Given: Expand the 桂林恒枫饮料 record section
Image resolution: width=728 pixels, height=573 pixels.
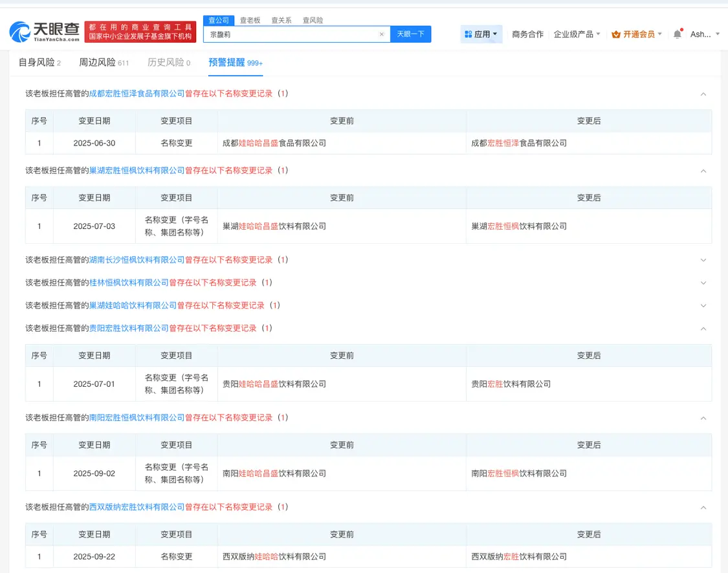Looking at the screenshot, I should (x=703, y=283).
